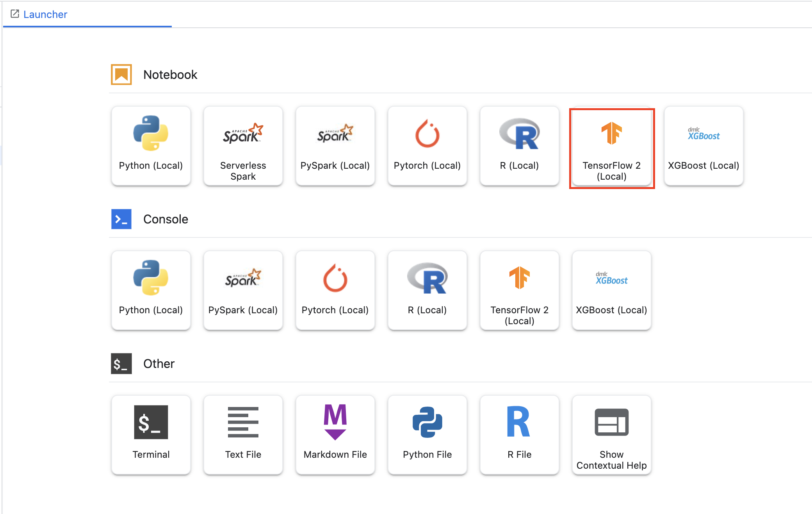812x514 pixels.
Task: Launch a Serverless Spark notebook
Action: point(243,146)
